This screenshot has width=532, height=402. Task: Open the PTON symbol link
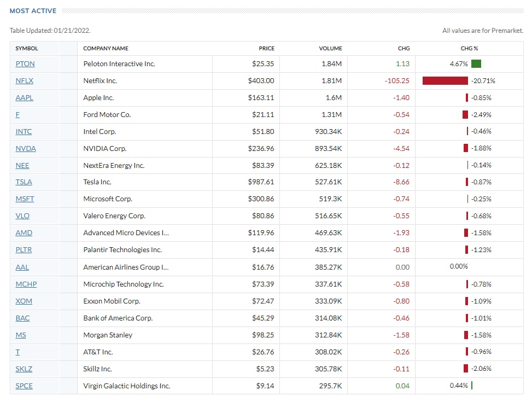point(25,64)
